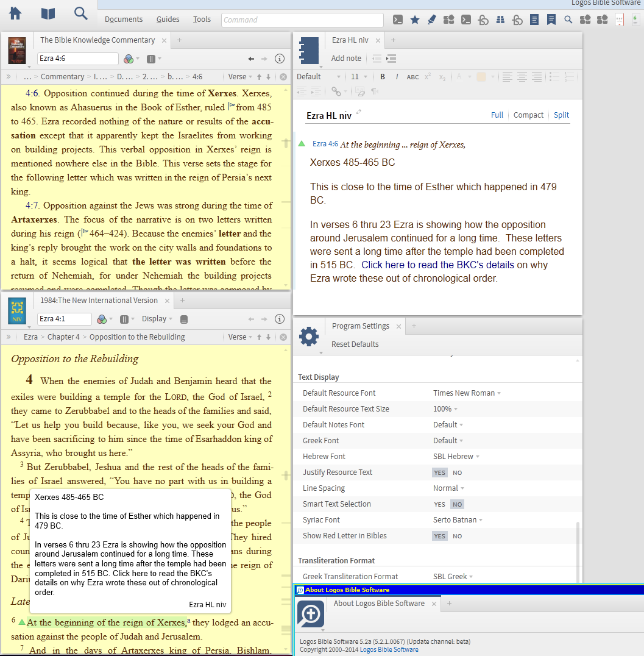Screen dimensions: 644x656
Task: Toggle bold formatting in note editor
Action: coord(382,77)
